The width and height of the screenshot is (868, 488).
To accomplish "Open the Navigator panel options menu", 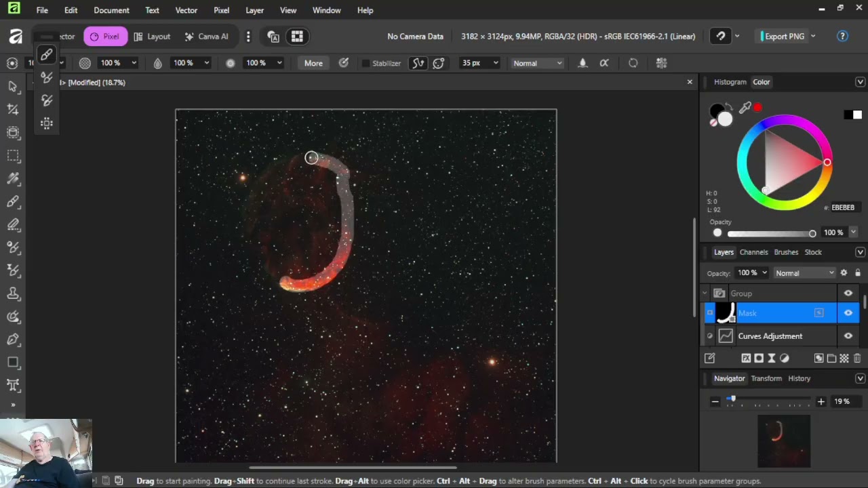I will point(860,378).
